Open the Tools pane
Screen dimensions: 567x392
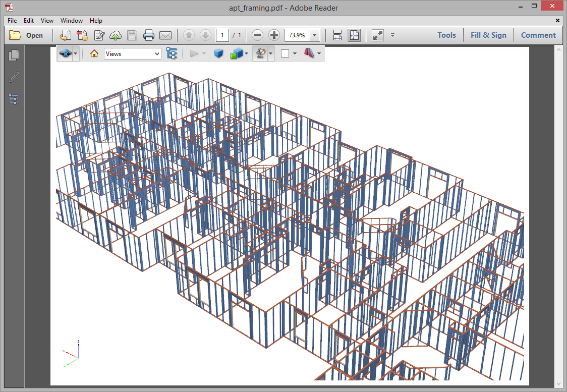click(446, 35)
